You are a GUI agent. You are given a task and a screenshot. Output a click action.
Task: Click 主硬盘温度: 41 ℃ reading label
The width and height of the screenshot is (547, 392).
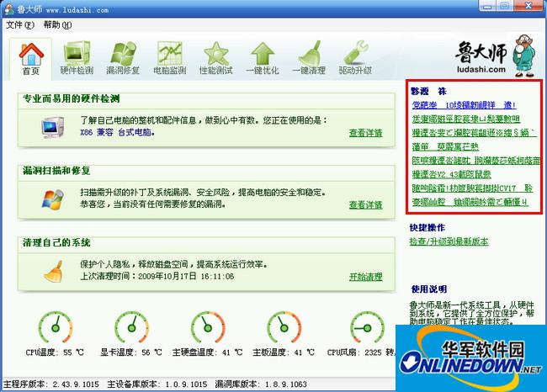point(208,352)
